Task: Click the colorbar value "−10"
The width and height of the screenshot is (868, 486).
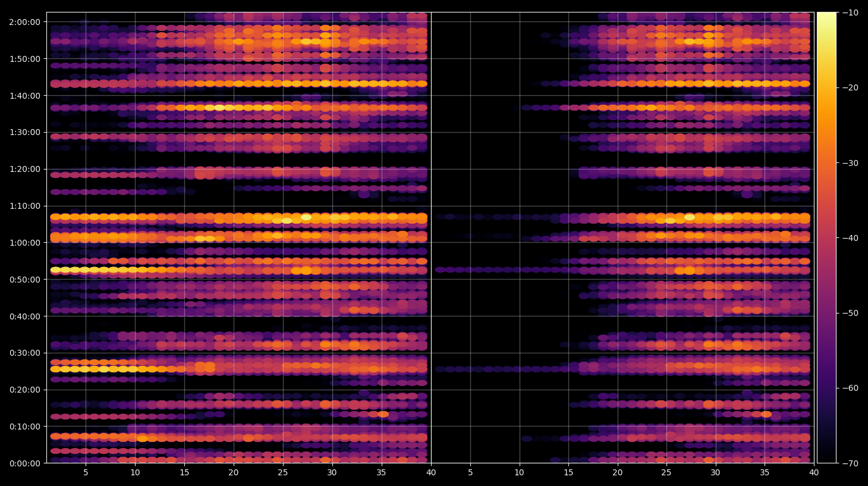Action: pos(850,12)
